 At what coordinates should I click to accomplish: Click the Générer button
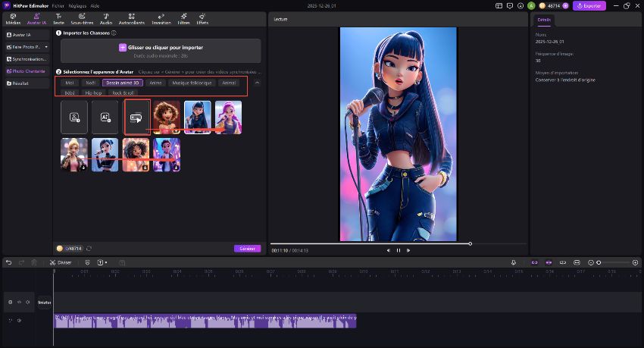coord(247,248)
